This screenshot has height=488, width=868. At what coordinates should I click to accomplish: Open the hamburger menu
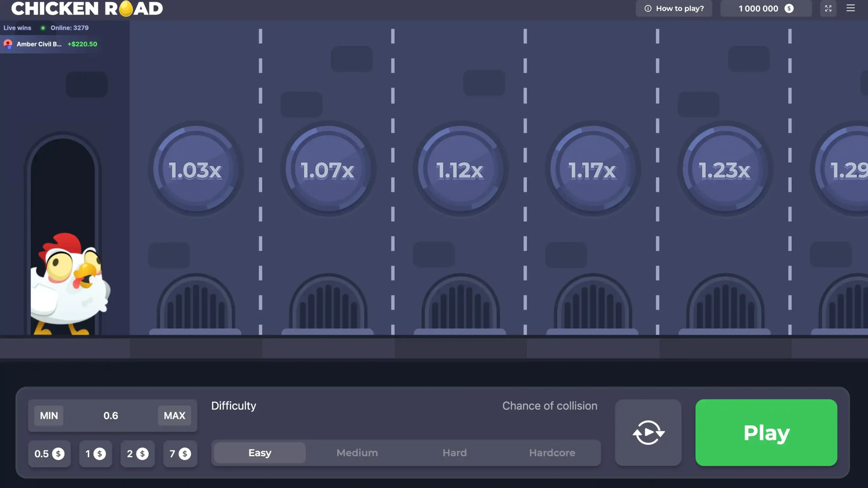[x=850, y=8]
